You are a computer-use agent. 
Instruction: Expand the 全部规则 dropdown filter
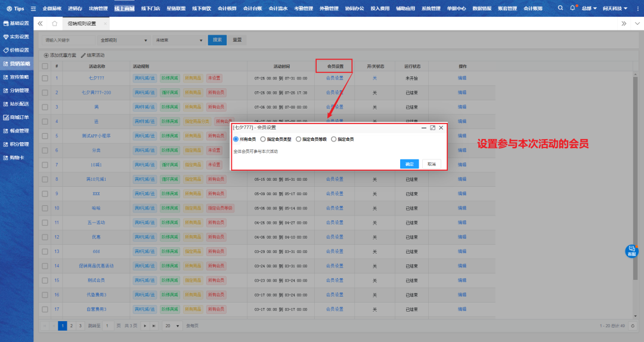pos(124,40)
